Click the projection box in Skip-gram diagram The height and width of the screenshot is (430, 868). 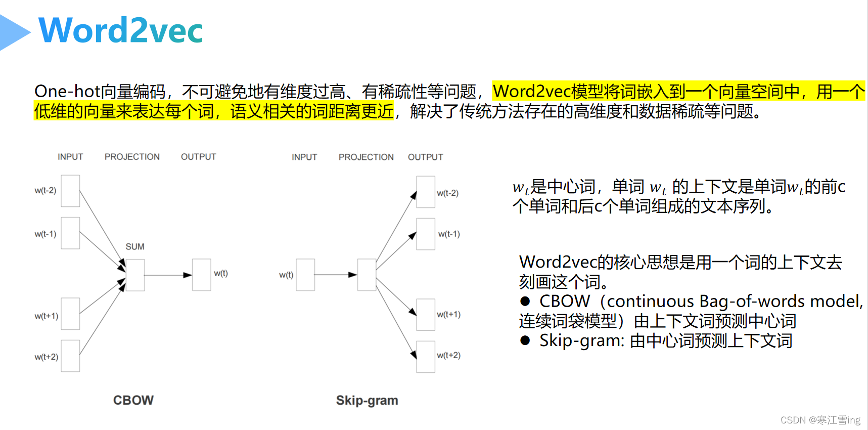(367, 275)
